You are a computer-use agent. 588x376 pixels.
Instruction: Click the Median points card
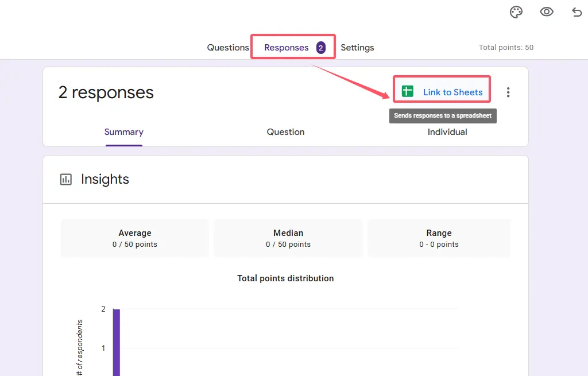pos(288,238)
